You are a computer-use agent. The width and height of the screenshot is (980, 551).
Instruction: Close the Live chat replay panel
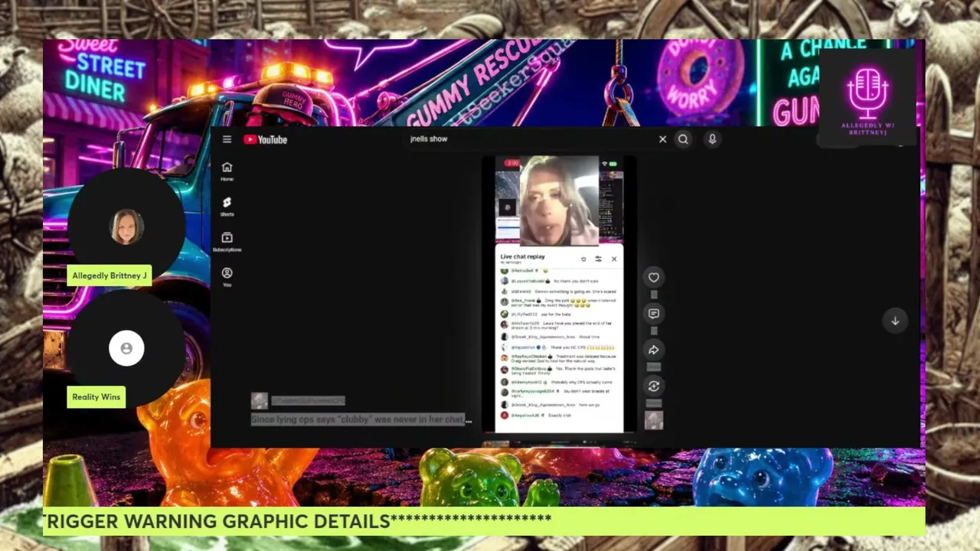[614, 259]
